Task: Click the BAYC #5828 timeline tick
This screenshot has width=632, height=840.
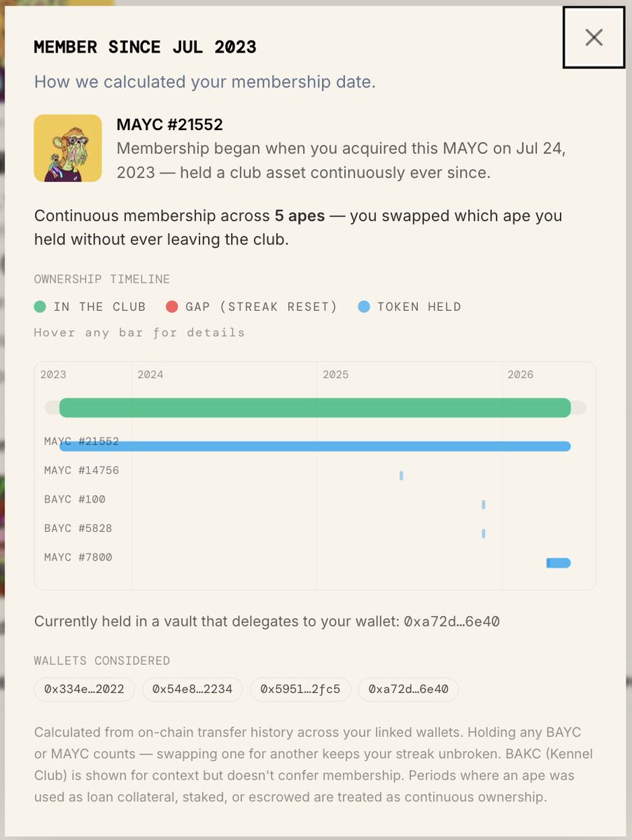Action: pyautogui.click(x=484, y=533)
